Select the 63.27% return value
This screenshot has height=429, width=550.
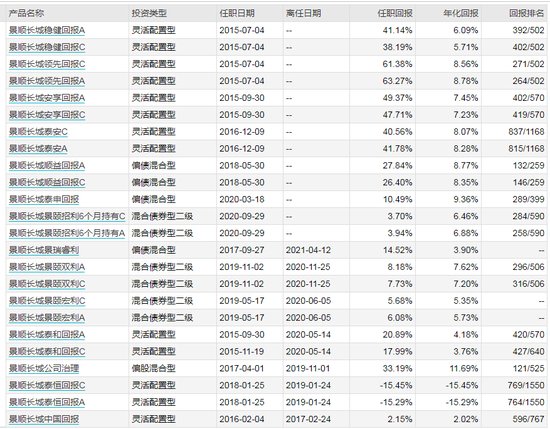pyautogui.click(x=397, y=81)
